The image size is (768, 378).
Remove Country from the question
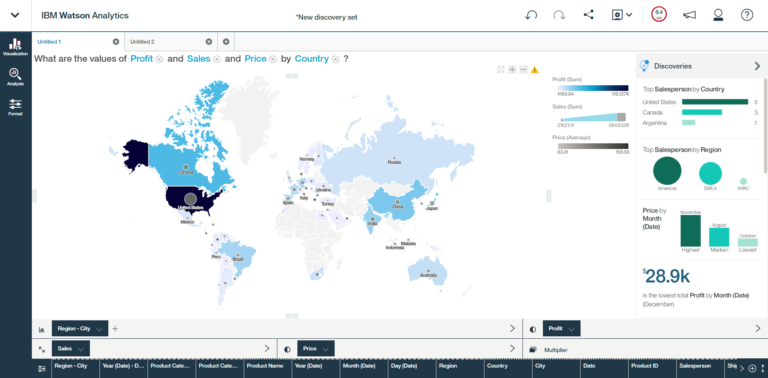tap(335, 59)
